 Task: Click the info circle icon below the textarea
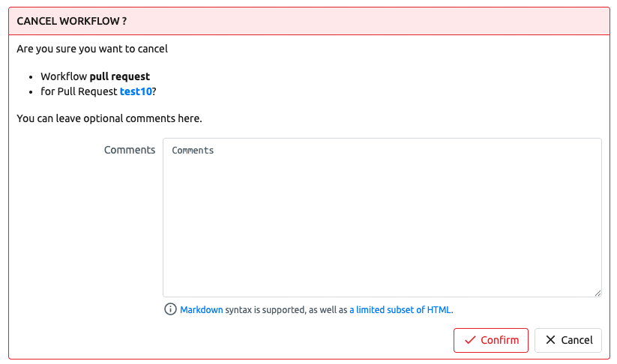coord(171,309)
